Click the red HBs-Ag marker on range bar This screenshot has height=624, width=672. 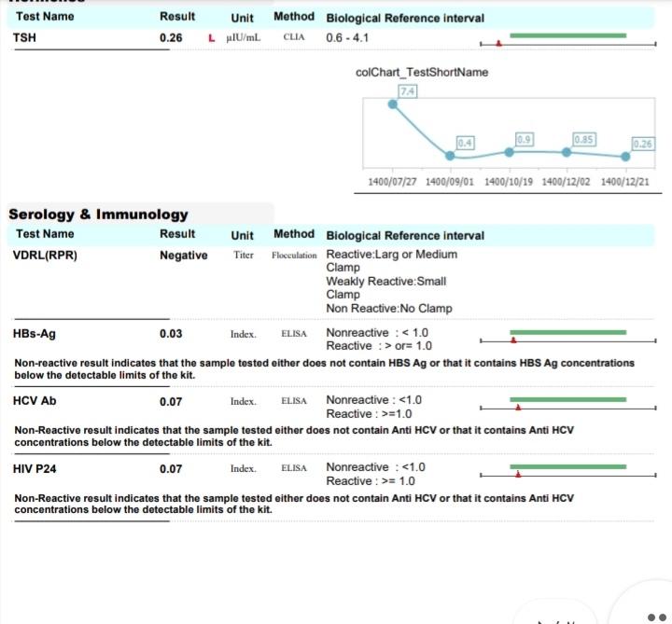tap(513, 340)
